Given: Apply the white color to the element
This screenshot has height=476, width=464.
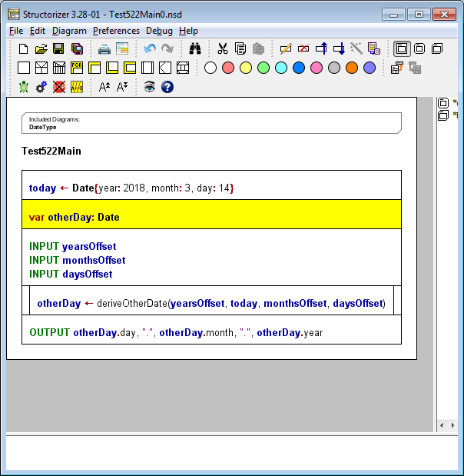Looking at the screenshot, I should (210, 68).
